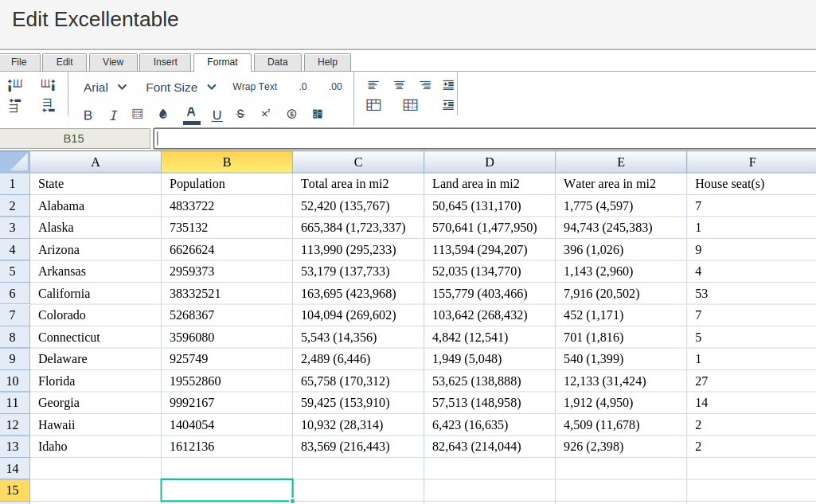The height and width of the screenshot is (504, 816).
Task: Toggle bold formatting
Action: [x=88, y=115]
